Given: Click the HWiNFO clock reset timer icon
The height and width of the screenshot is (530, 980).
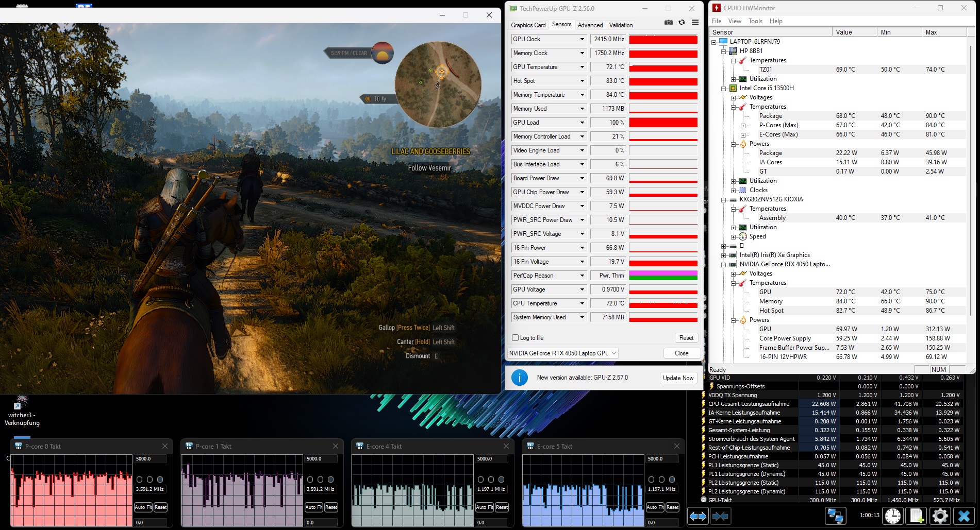Looking at the screenshot, I should (x=893, y=516).
